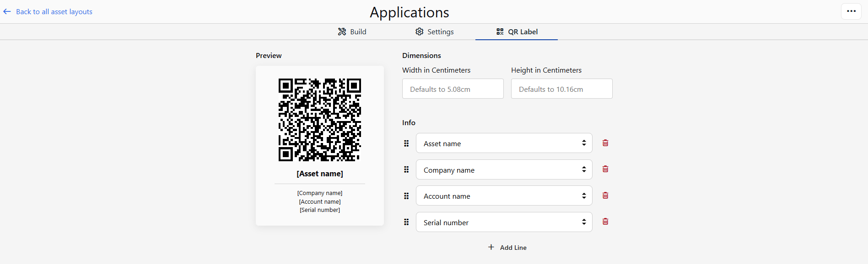Image resolution: width=868 pixels, height=264 pixels.
Task: Go back to all asset layouts
Action: 54,11
